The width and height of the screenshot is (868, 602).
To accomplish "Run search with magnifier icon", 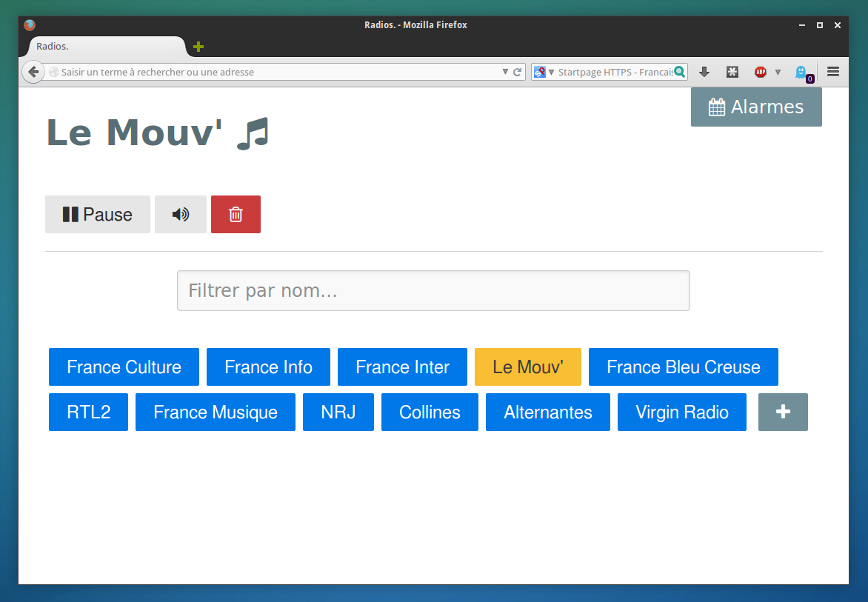I will click(680, 71).
